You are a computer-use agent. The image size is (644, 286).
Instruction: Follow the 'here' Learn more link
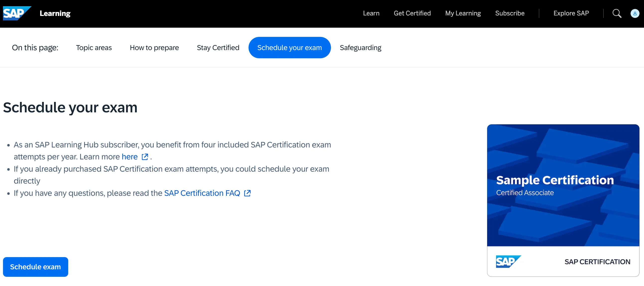(x=129, y=157)
